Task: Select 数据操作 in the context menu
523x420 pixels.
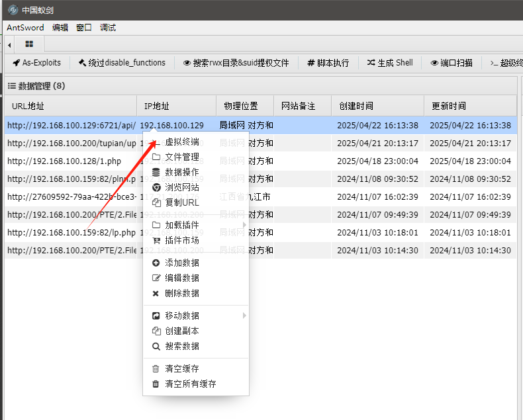Action: pos(196,172)
